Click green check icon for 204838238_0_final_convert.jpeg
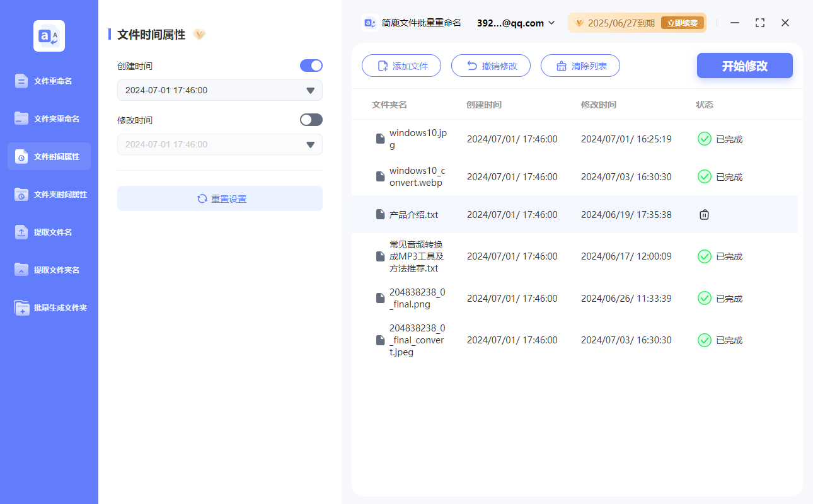813x504 pixels. pyautogui.click(x=704, y=340)
